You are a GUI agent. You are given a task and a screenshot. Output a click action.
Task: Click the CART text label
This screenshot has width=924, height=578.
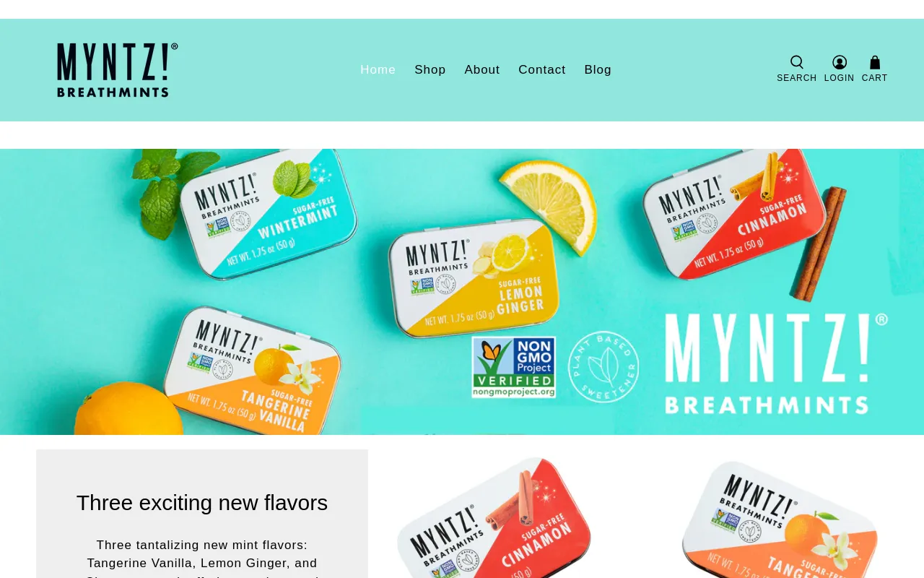click(875, 78)
